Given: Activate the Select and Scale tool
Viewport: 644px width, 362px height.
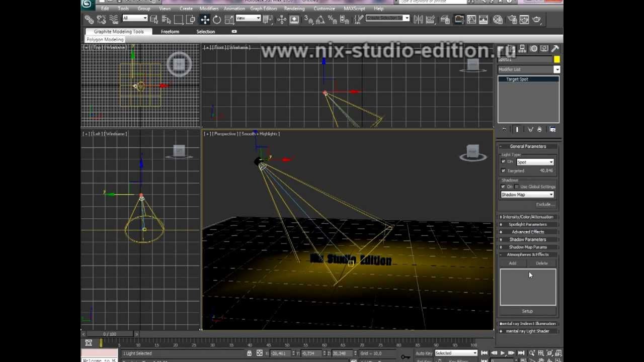Looking at the screenshot, I should tap(229, 20).
